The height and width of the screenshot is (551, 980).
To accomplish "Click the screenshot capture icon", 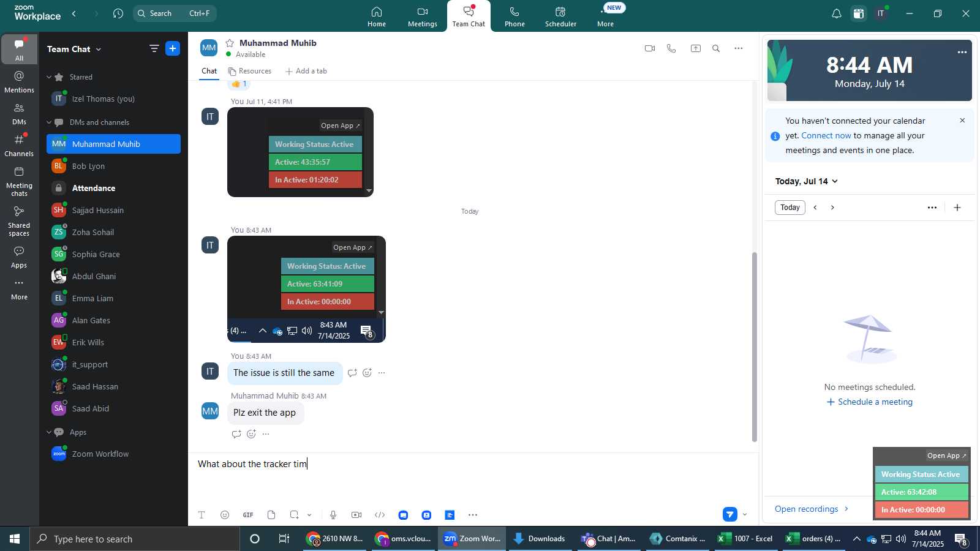I will (x=295, y=515).
